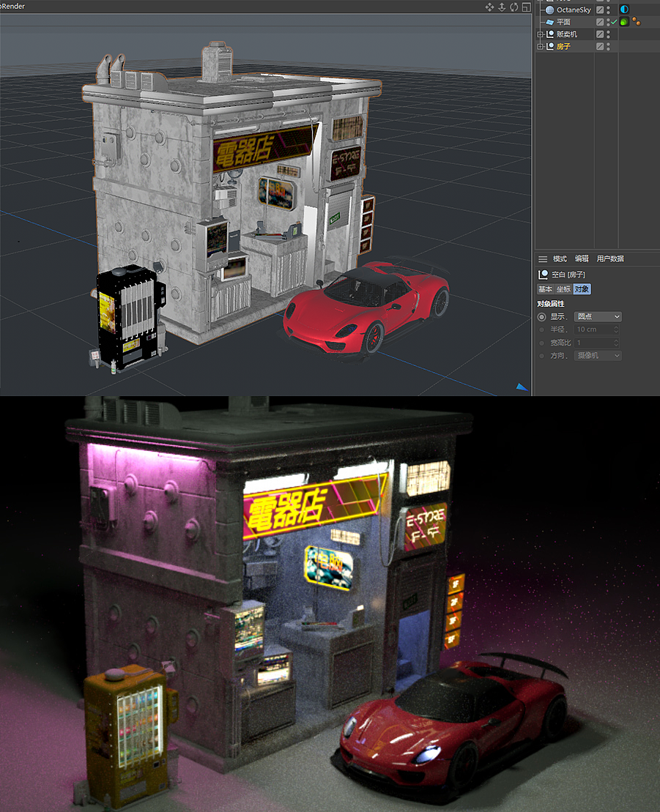Click the 对象属性 section header

click(x=551, y=304)
